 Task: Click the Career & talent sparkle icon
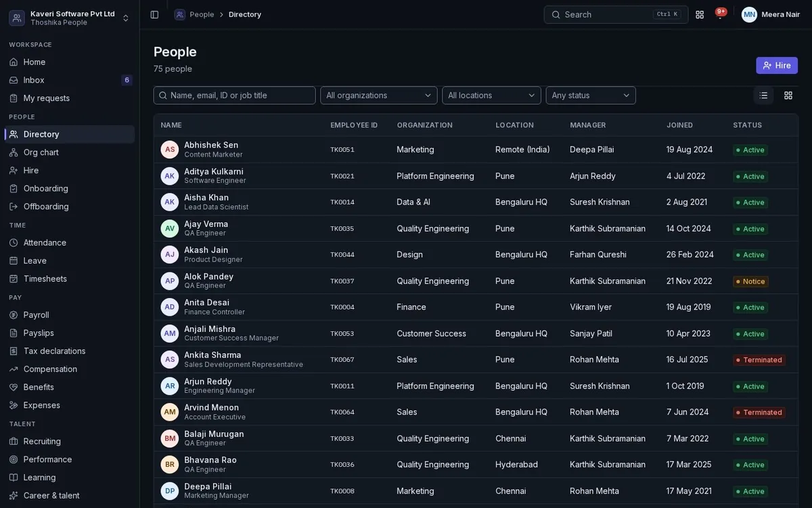[14, 496]
